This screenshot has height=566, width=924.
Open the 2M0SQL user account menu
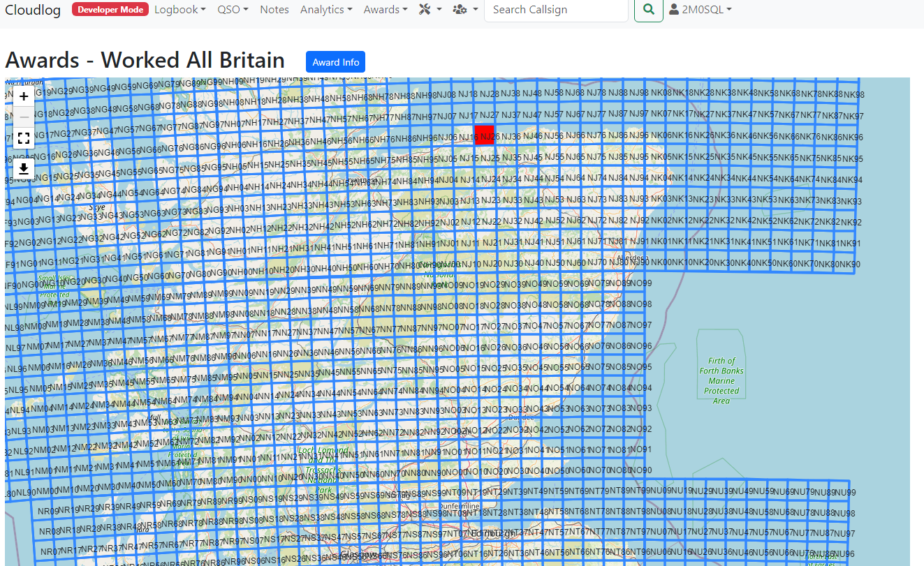coord(701,10)
